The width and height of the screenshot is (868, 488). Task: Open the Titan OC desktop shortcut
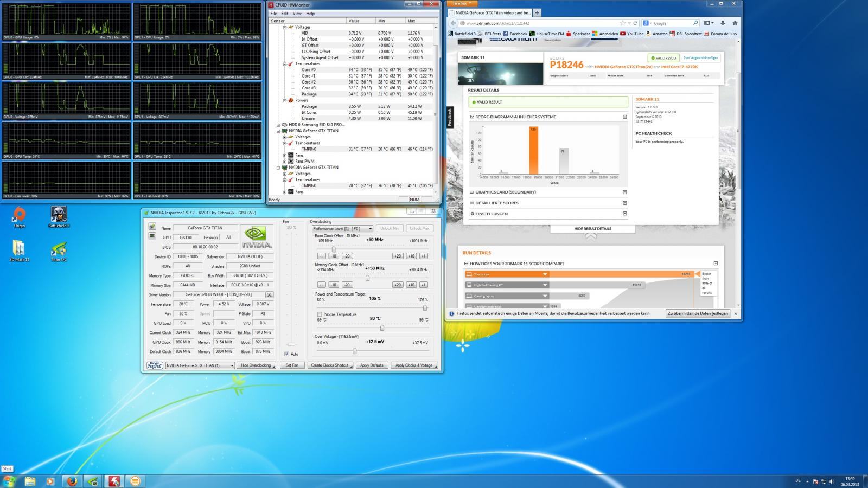pyautogui.click(x=59, y=249)
